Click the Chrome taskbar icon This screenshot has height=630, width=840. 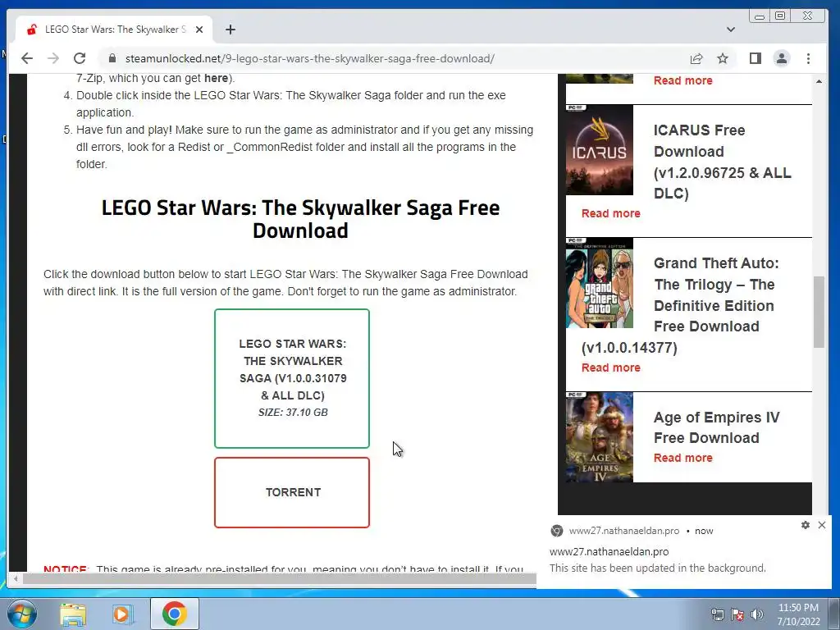(174, 614)
